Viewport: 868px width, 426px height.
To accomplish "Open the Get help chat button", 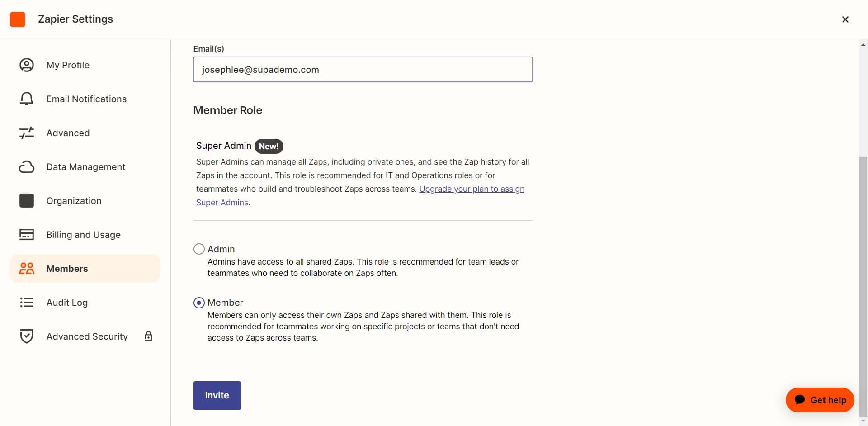I will click(x=820, y=400).
